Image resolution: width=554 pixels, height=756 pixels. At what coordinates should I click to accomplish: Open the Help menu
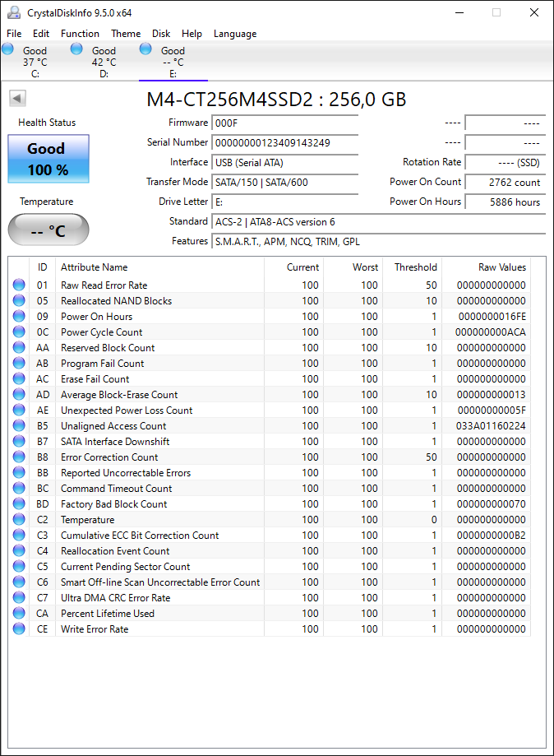[192, 34]
